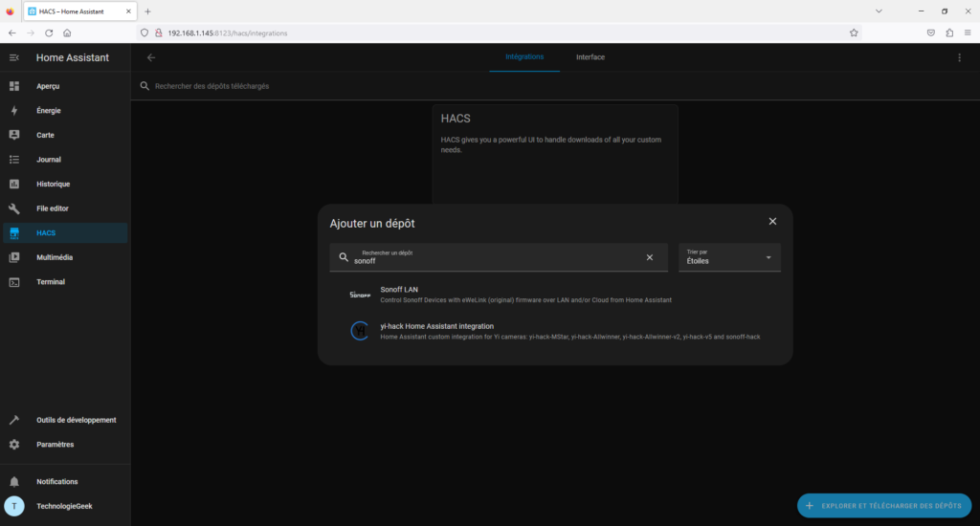Open the Notifications bell icon
This screenshot has width=980, height=526.
tap(13, 482)
